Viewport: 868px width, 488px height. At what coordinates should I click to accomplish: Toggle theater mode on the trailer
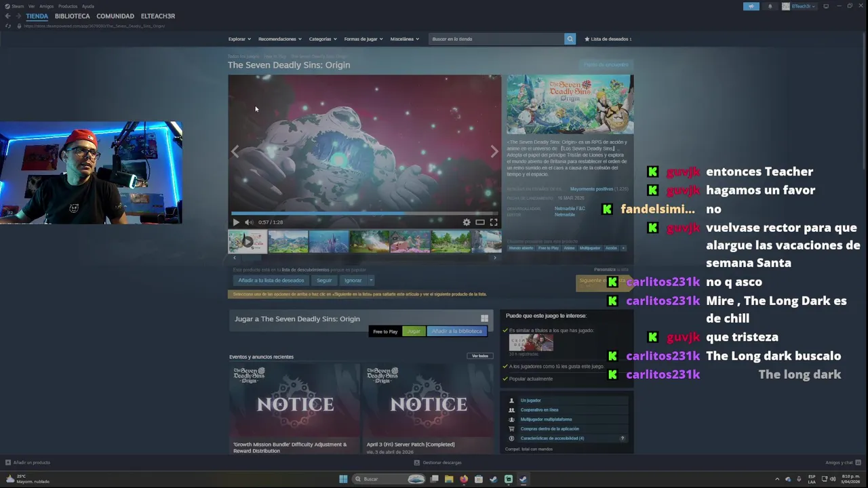click(480, 222)
